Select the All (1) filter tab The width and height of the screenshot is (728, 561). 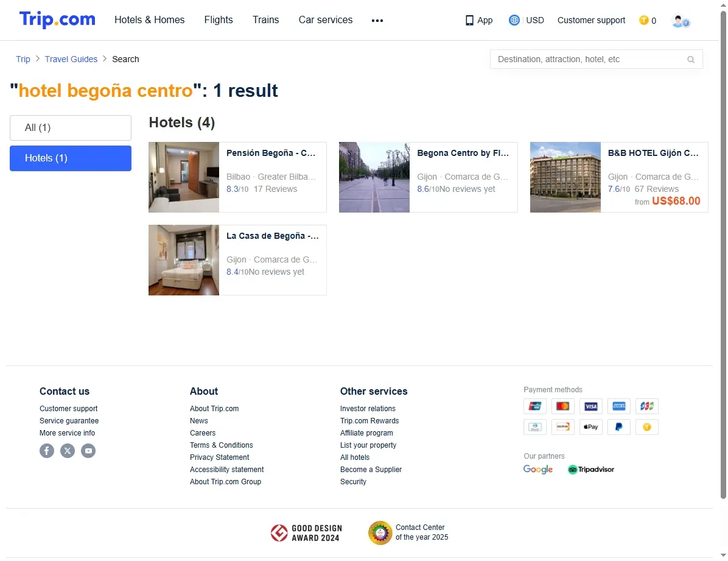pos(71,128)
